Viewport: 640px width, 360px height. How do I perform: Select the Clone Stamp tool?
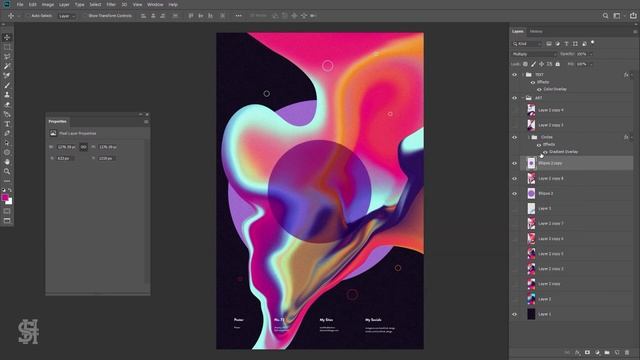[x=7, y=95]
